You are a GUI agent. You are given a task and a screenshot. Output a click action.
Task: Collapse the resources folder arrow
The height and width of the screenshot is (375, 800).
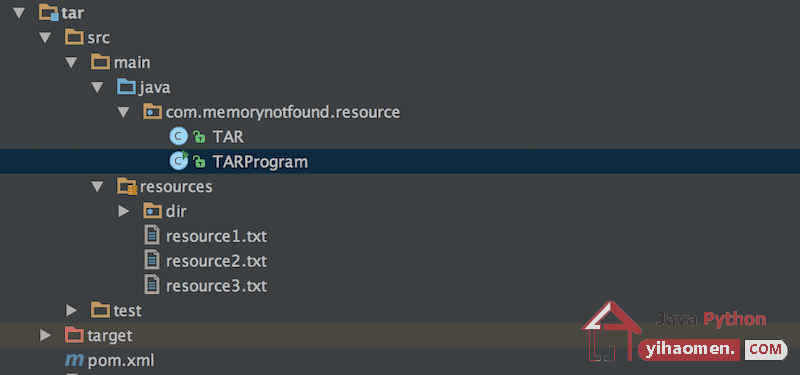pyautogui.click(x=97, y=187)
